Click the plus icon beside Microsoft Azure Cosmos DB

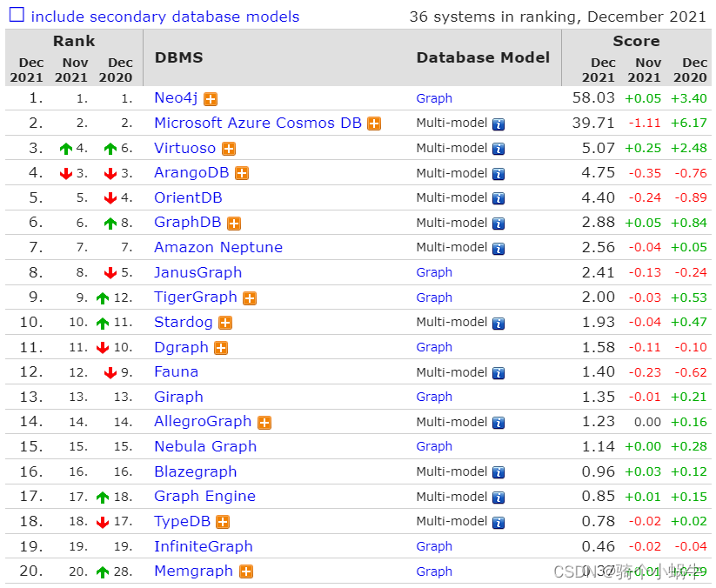tap(374, 124)
